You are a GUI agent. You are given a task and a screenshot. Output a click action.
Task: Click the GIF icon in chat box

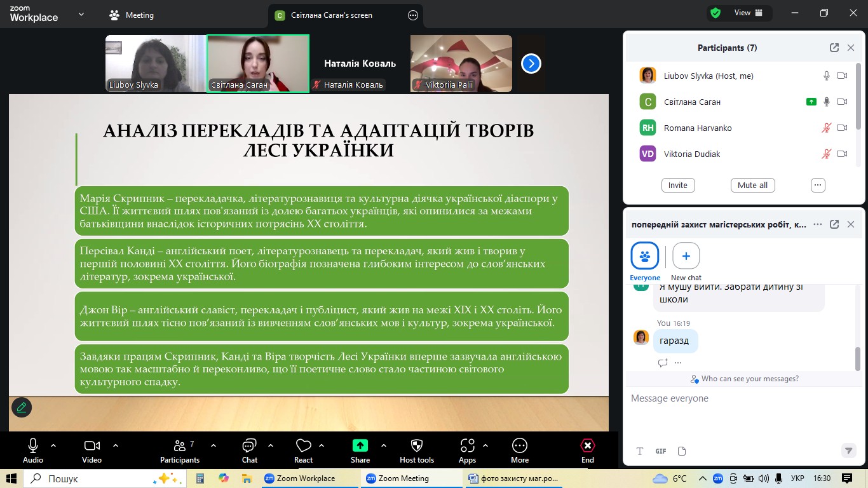tap(661, 451)
